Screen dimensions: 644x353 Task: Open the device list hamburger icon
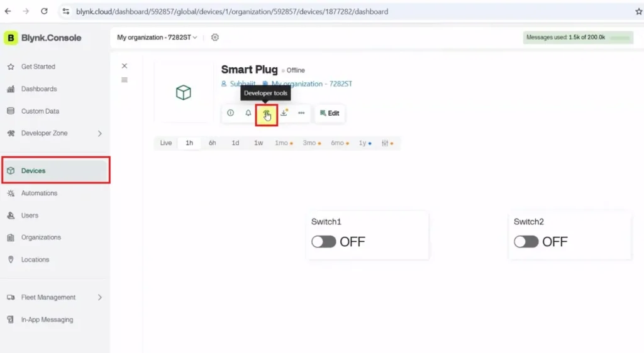coord(125,80)
